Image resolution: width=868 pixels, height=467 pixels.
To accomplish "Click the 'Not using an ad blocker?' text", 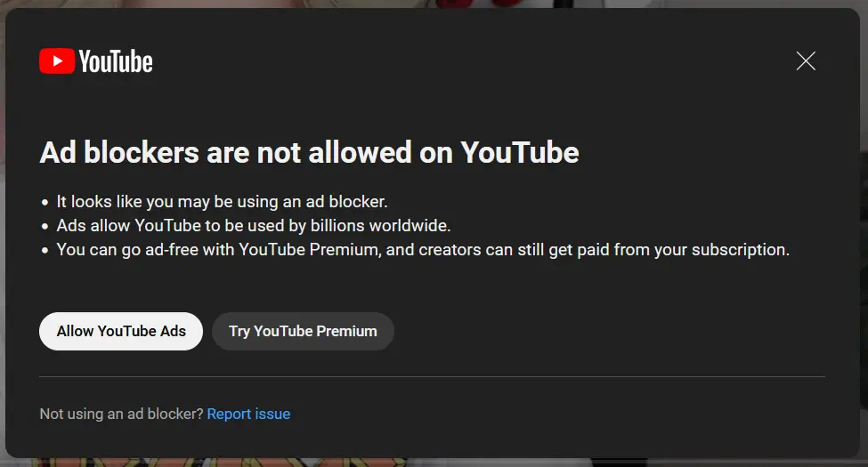I will (x=121, y=414).
